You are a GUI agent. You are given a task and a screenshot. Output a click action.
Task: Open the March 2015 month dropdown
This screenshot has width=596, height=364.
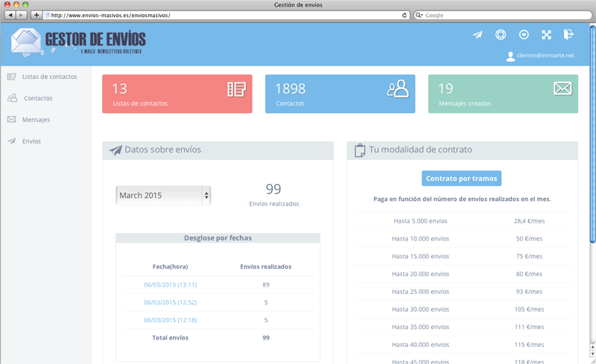[163, 195]
